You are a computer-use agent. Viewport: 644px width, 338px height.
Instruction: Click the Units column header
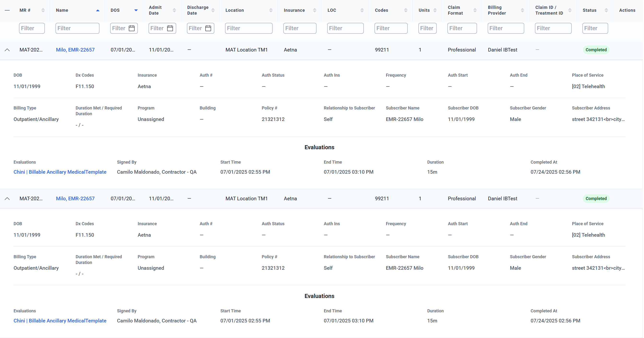424,10
